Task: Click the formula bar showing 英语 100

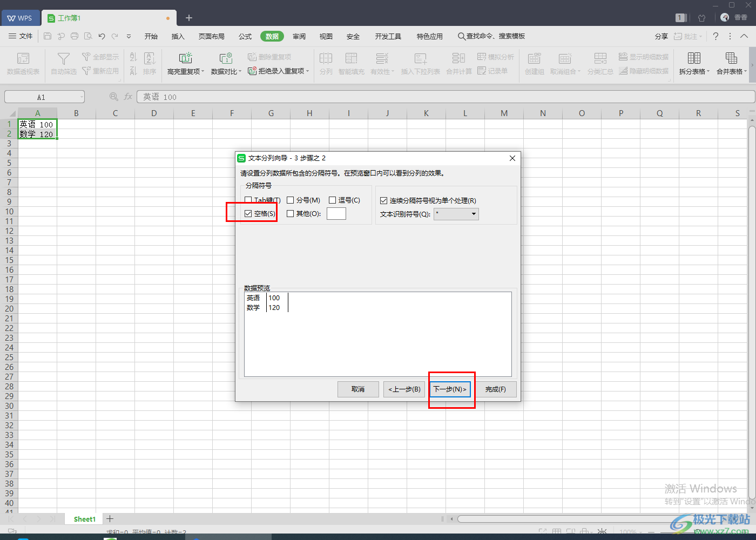Action: point(446,97)
